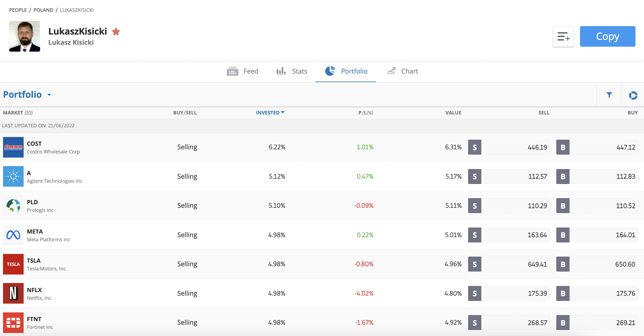Click the 1.01% P/L value for COST

pyautogui.click(x=365, y=147)
